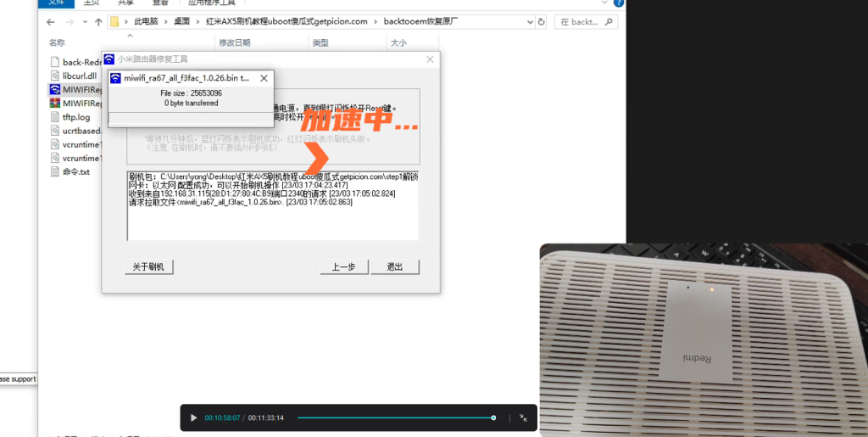
Task: Select 桌面 breadcrumb segment
Action: point(181,22)
